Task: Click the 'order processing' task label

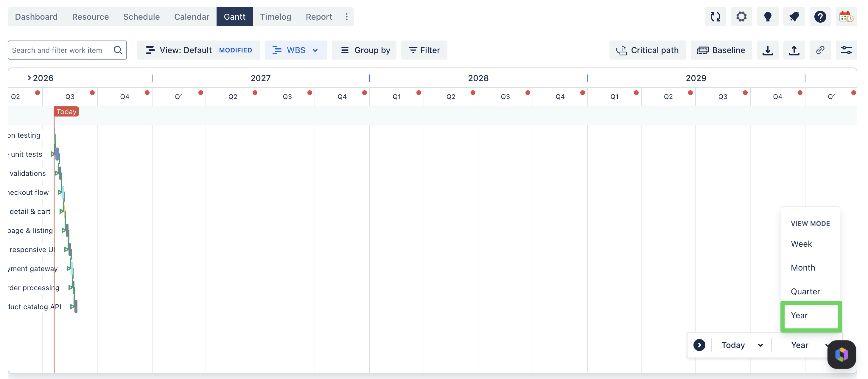Action: click(34, 287)
